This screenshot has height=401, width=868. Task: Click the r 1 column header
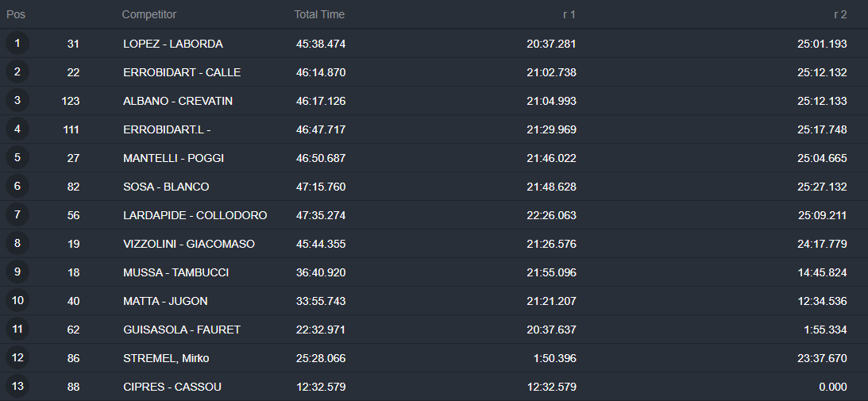pos(569,14)
